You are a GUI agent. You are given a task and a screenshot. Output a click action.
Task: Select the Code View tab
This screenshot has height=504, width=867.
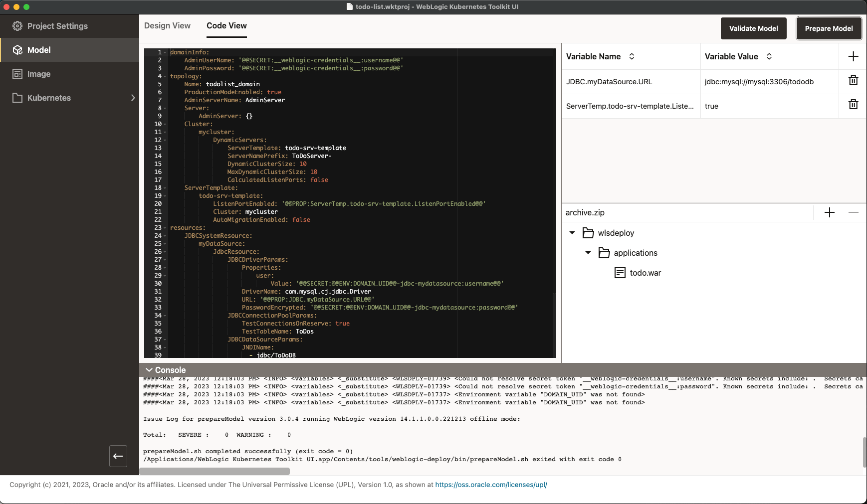226,25
